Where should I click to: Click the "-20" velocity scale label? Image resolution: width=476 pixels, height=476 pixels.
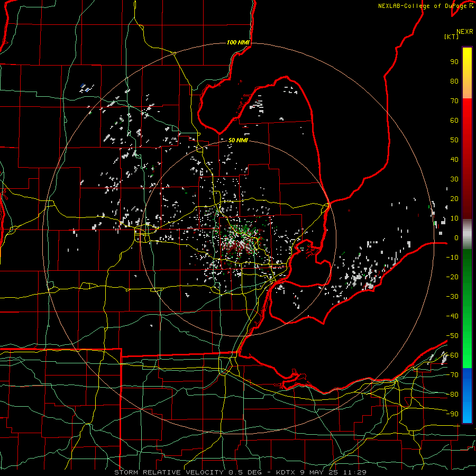(452, 277)
